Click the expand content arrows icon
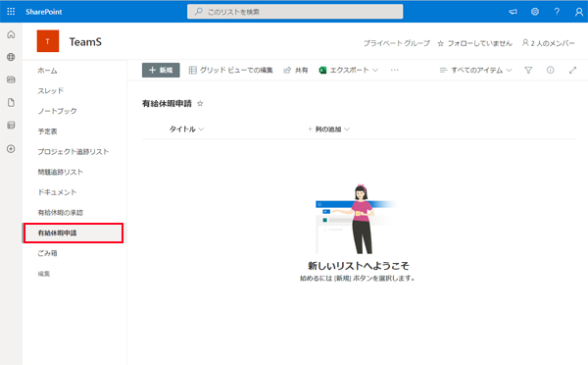Screen dimensions: 588x365 [x=572, y=70]
